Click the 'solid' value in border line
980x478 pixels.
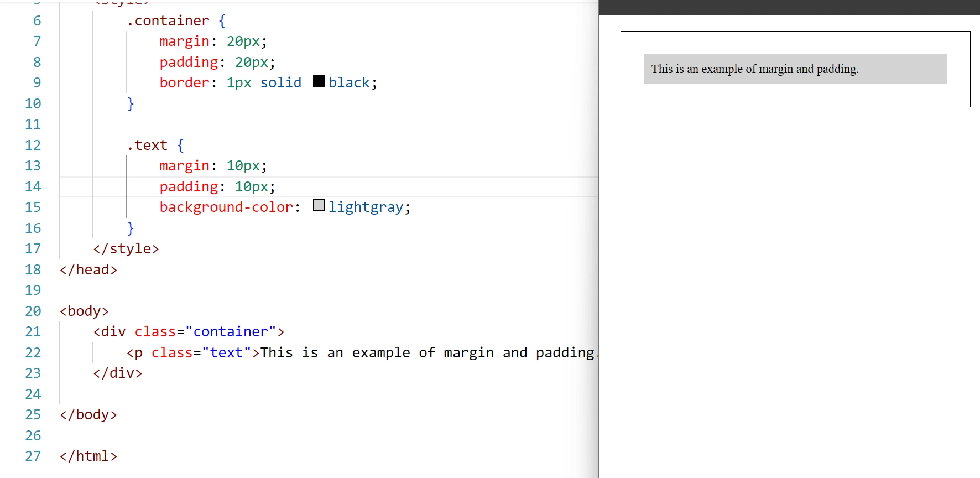coord(281,83)
